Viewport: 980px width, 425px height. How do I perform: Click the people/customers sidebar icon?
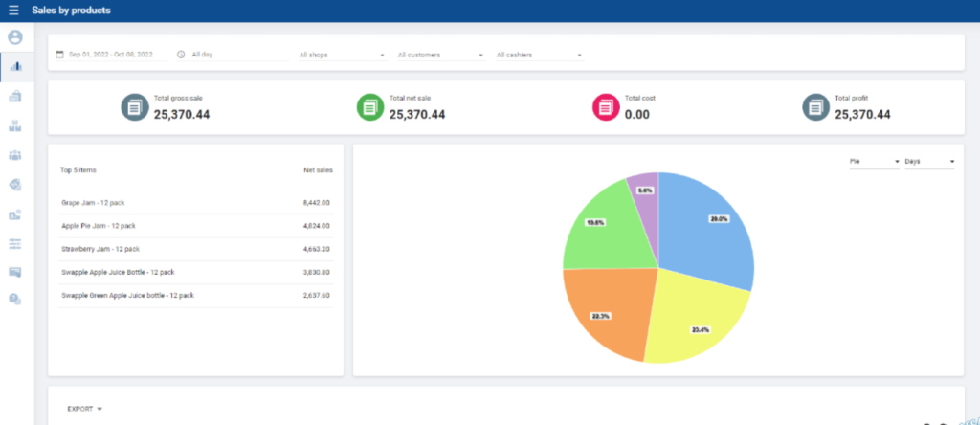pos(14,155)
